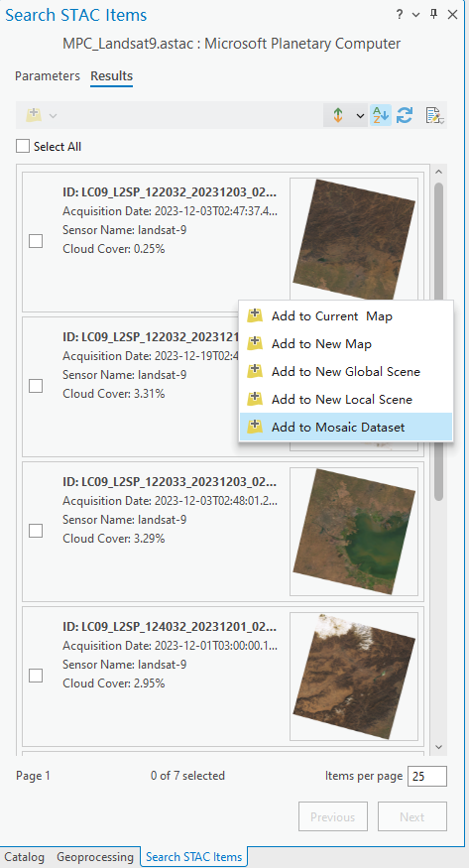The height and width of the screenshot is (868, 469).
Task: Open thumbnail of the LC09_L2SP_124032 scene
Action: tap(354, 677)
